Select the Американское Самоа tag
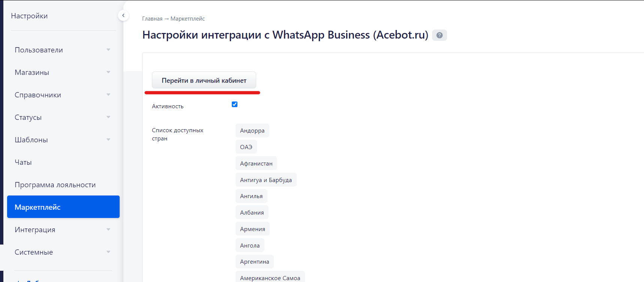 click(x=270, y=277)
